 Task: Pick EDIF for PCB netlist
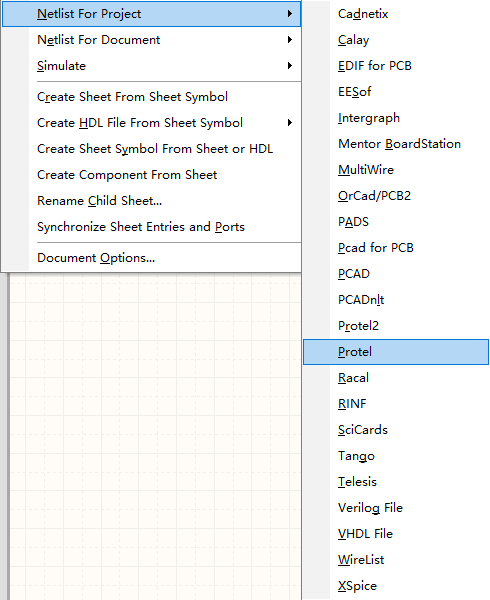[396, 66]
